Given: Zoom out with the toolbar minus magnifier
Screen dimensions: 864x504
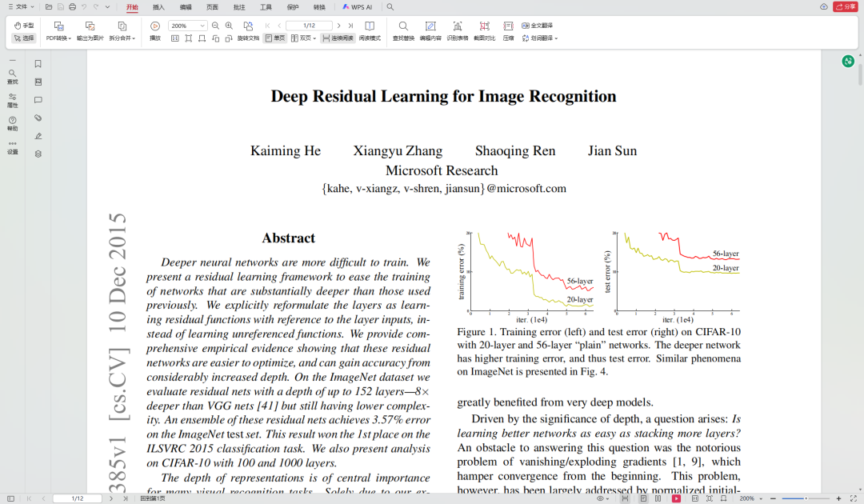Looking at the screenshot, I should pos(215,26).
